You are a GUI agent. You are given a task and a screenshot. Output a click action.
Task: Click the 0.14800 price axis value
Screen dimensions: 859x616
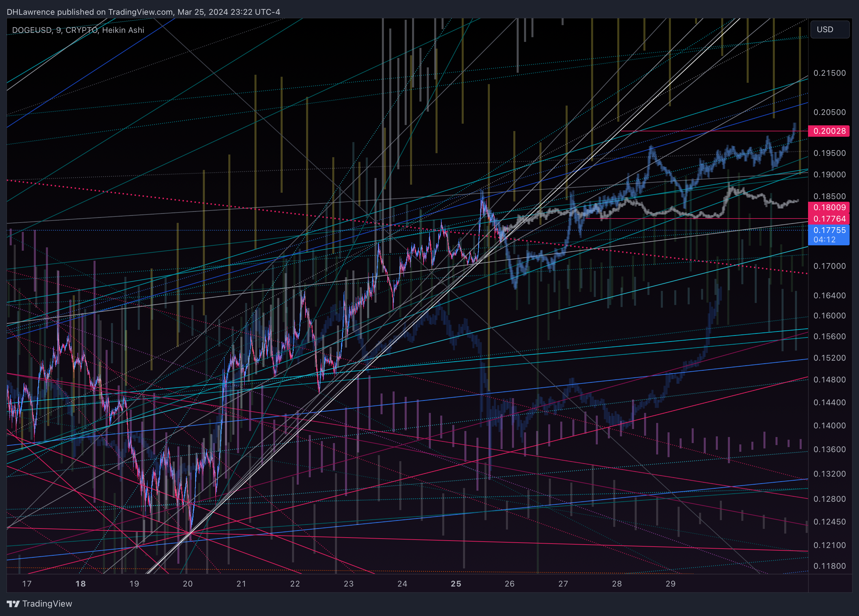coord(829,380)
